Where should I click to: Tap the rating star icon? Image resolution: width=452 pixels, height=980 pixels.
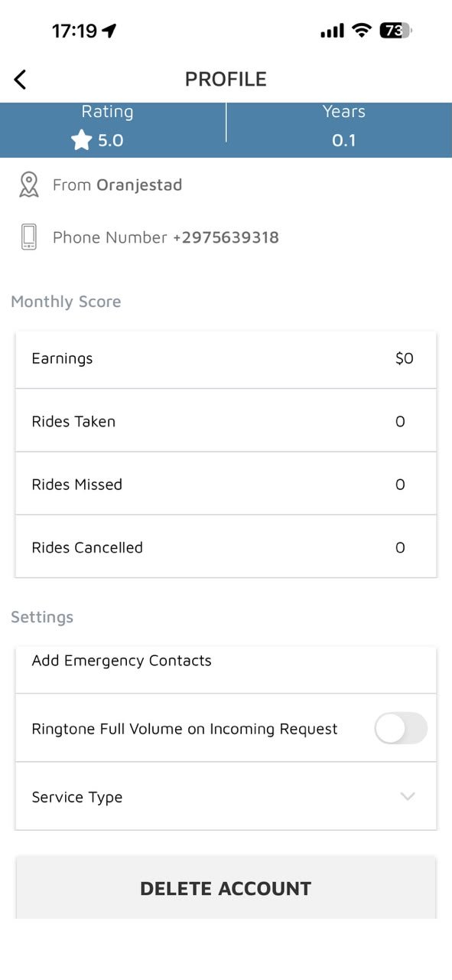click(x=81, y=140)
